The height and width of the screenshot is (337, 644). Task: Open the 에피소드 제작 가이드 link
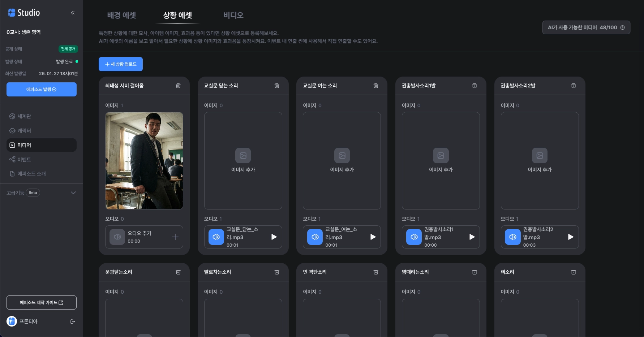click(42, 303)
